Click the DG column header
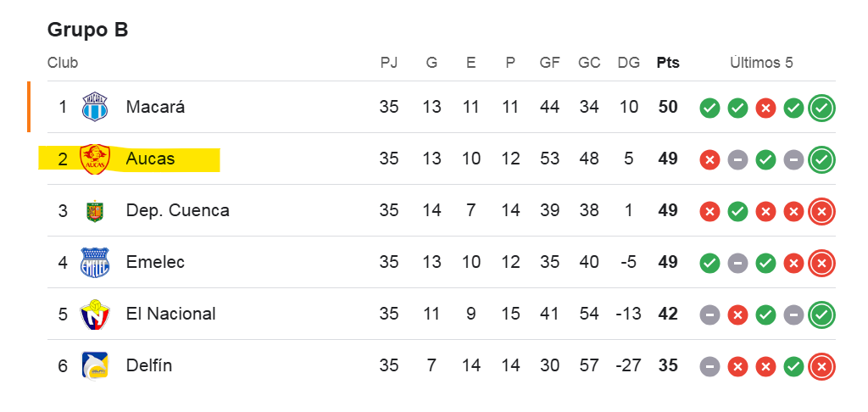 tap(628, 63)
